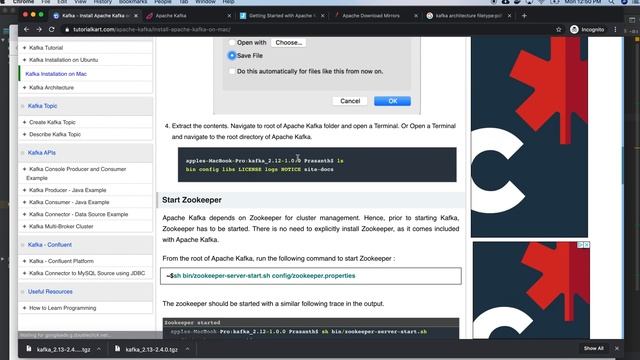640x360 pixels.
Task: Open Kafka Installation on Ubuntu link
Action: coord(63,60)
